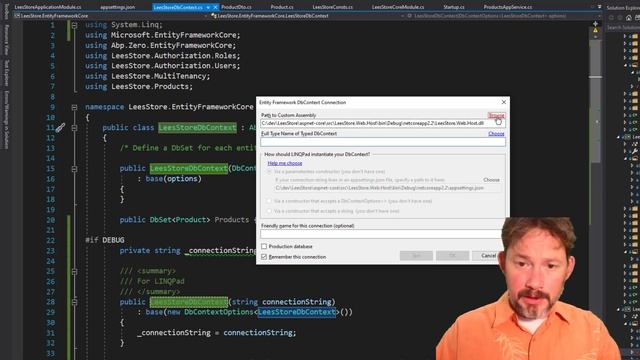Open the Product.cs tab
This screenshot has height=360, width=640.
click(x=282, y=7)
